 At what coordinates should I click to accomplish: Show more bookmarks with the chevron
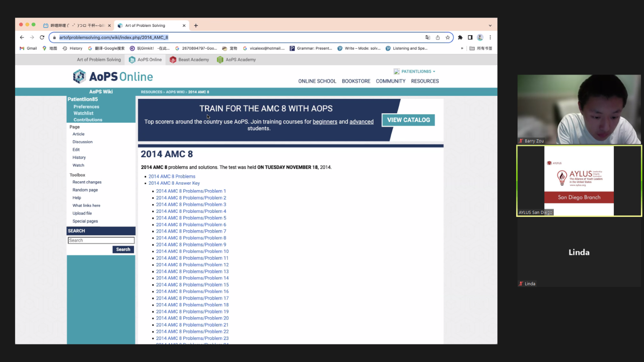[462, 48]
